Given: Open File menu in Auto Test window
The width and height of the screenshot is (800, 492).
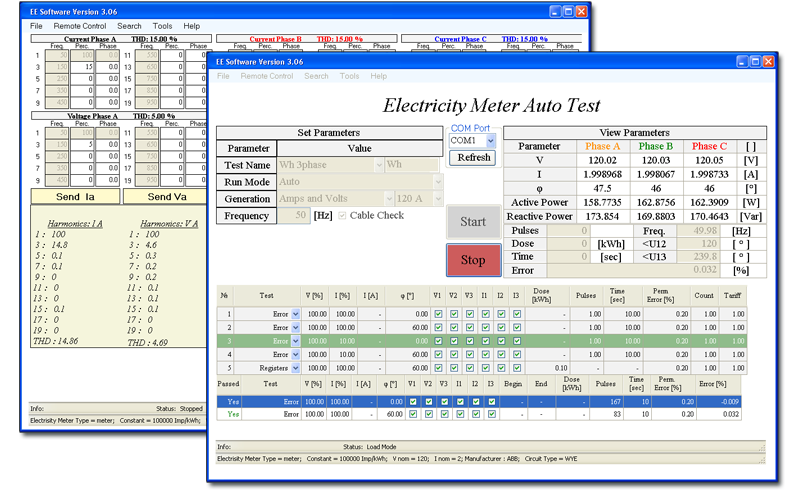Looking at the screenshot, I should 223,76.
